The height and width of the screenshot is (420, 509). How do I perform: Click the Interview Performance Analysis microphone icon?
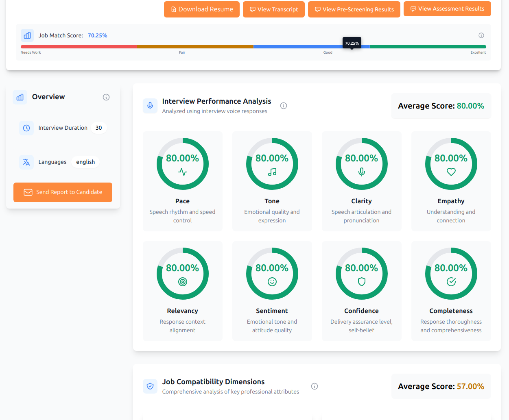coord(150,105)
